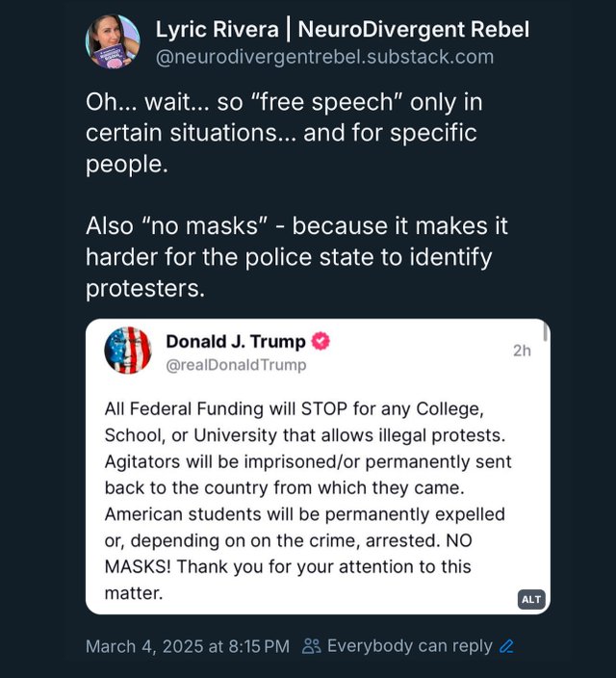Click the people icon before Everybody can reply
Screen dimensions: 616x678
point(311,646)
